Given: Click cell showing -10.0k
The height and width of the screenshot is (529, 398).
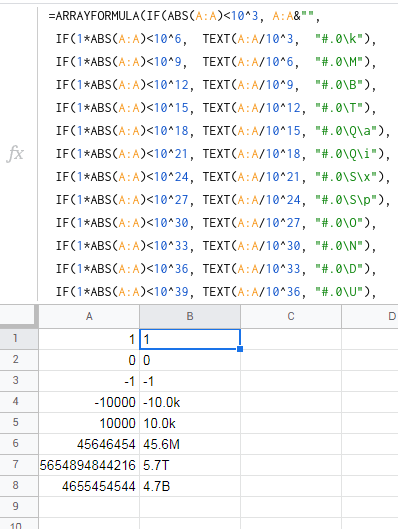Looking at the screenshot, I should [190, 402].
